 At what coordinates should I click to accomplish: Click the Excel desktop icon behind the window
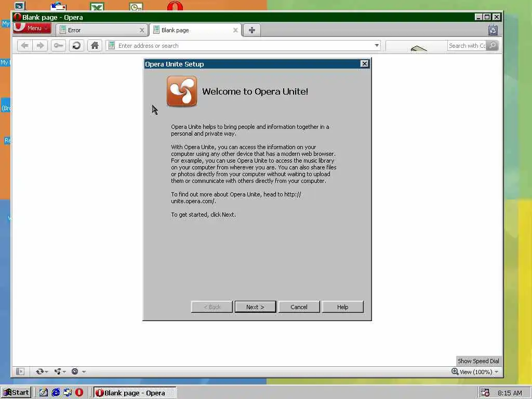tap(97, 6)
